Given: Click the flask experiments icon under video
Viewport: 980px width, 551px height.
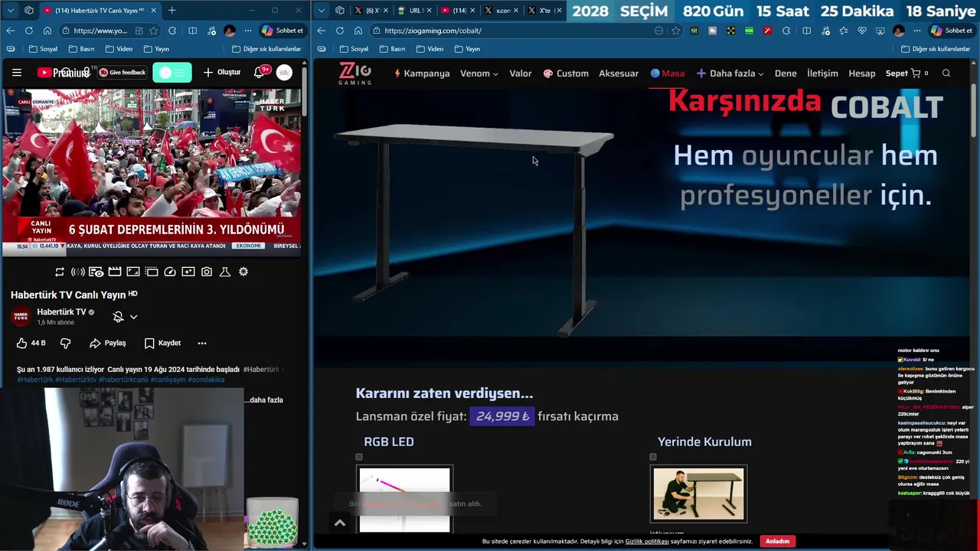Looking at the screenshot, I should pyautogui.click(x=225, y=272).
